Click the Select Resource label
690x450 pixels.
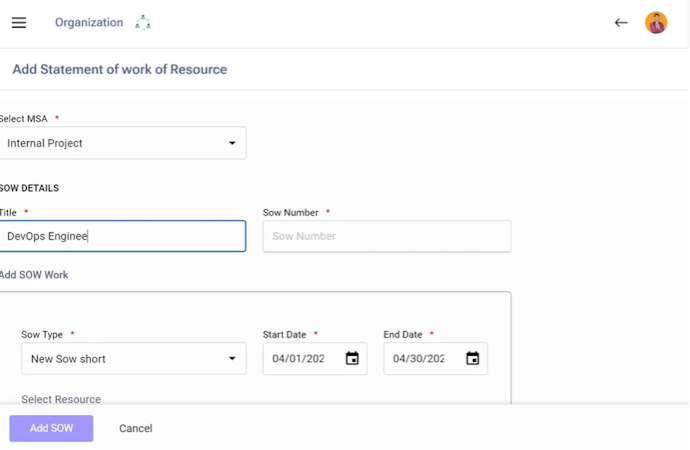[x=61, y=399]
